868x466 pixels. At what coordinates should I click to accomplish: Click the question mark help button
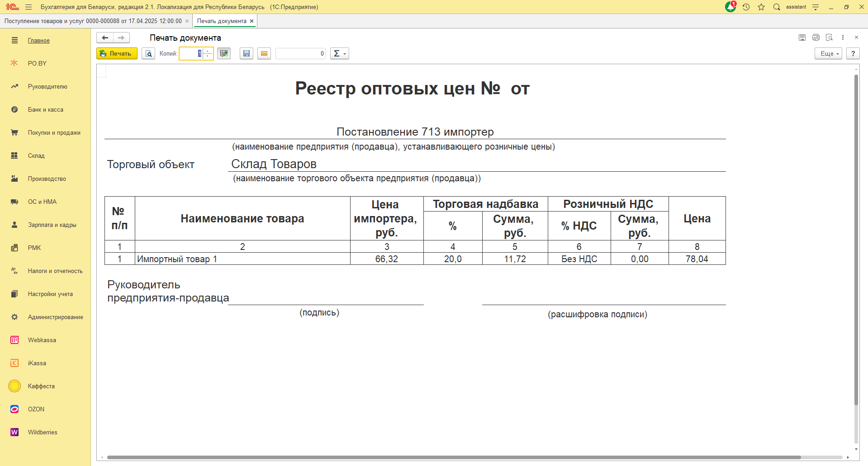coord(853,53)
